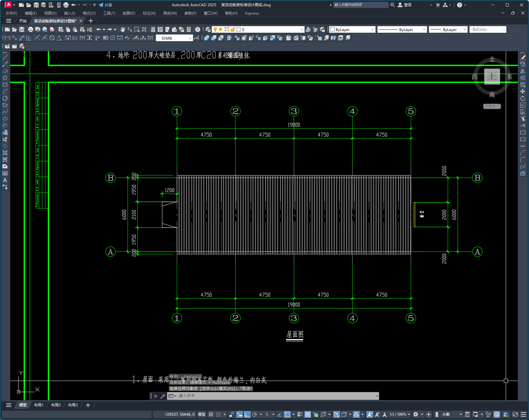Select the Move tool in right toolbar
The width and height of the screenshot is (529, 420).
pos(523,91)
